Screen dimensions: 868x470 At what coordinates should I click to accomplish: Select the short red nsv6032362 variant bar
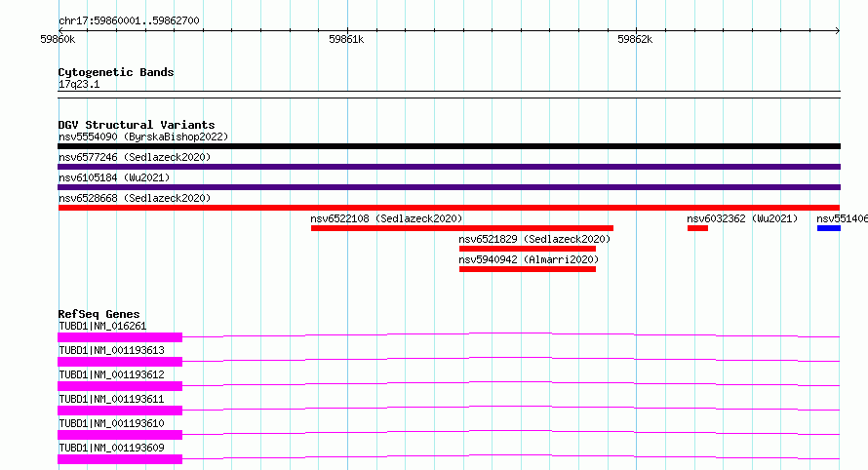click(697, 228)
